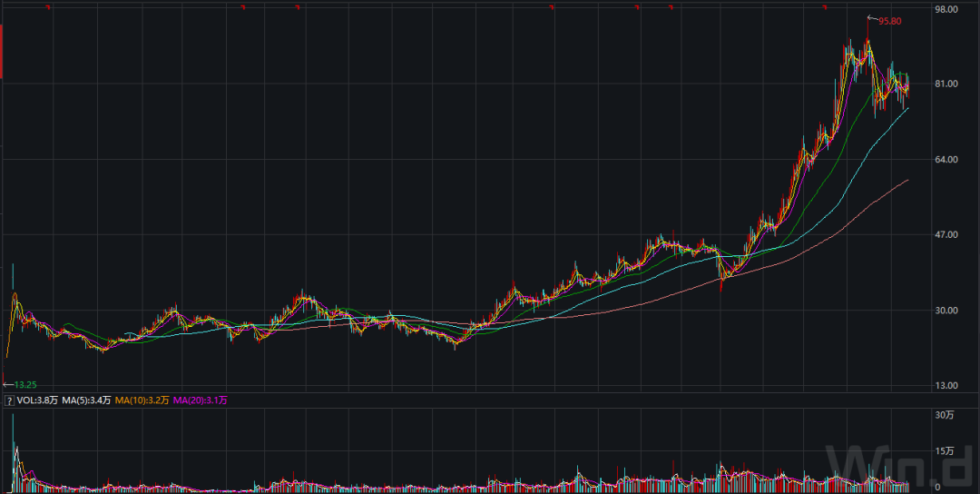Viewport: 980px width, 494px height.
Task: Click the 30.00 price axis label
Action: 946,311
